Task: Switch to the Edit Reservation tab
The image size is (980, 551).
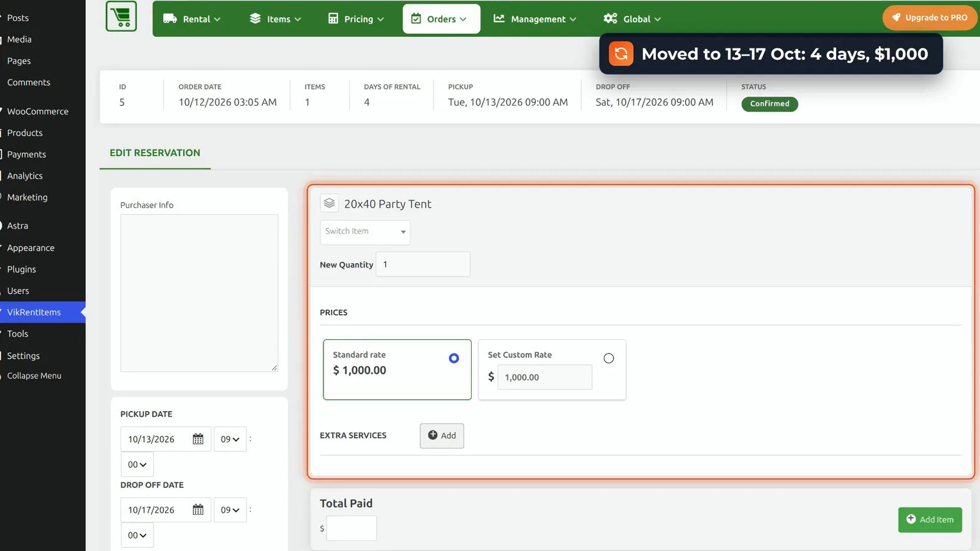Action: coord(155,153)
